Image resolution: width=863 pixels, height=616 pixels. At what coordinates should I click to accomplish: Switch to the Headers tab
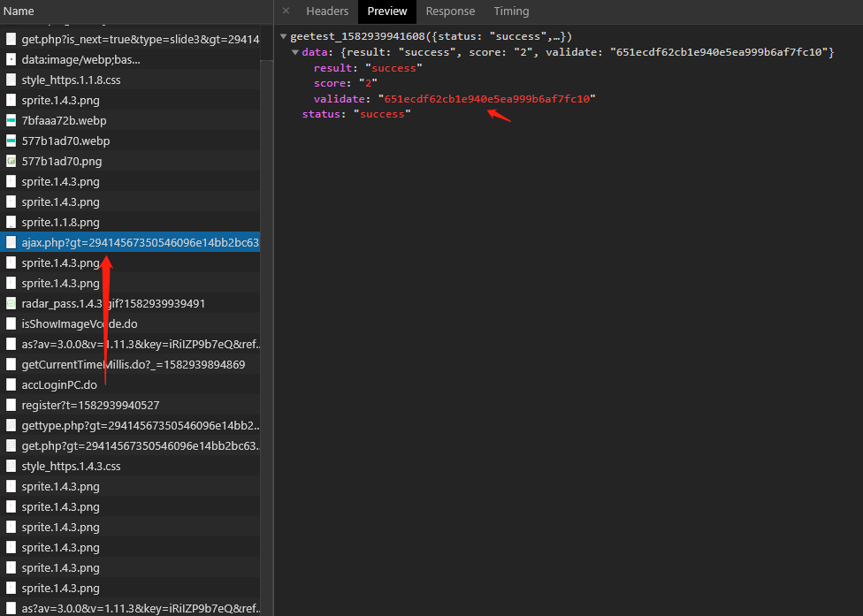pyautogui.click(x=327, y=11)
